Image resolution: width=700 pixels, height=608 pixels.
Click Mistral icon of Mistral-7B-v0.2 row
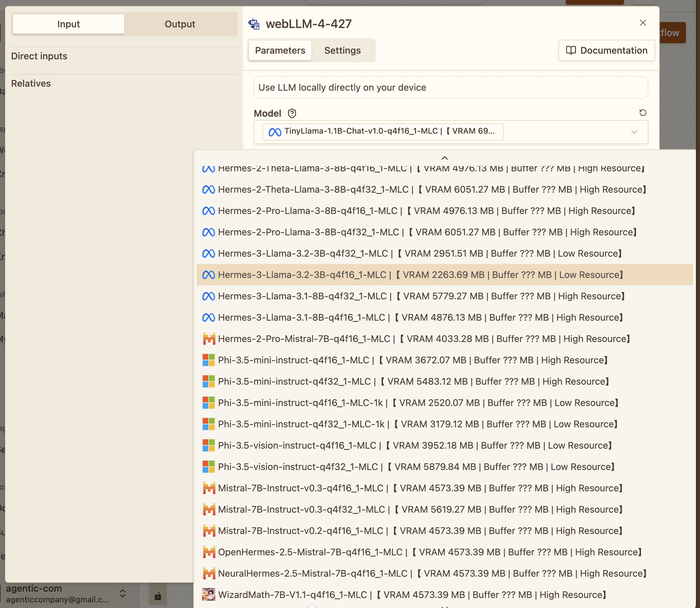[x=209, y=531]
